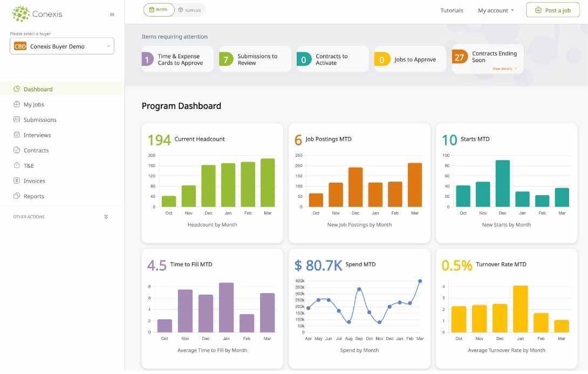Click the yellow 0 Jobs to Approve badge
Image resolution: width=588 pixels, height=374 pixels.
click(x=382, y=59)
